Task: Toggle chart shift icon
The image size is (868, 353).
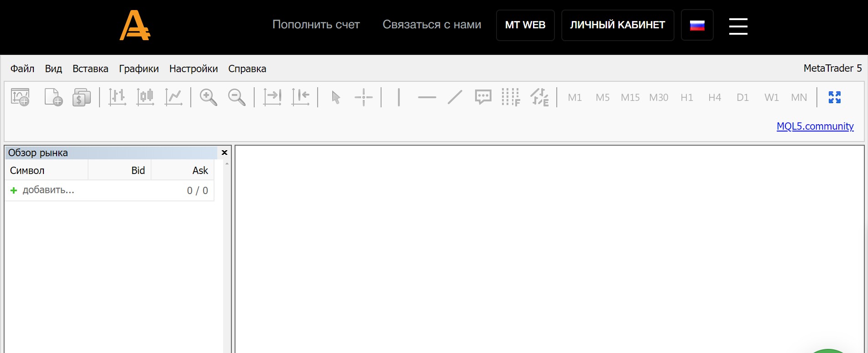Action: [300, 97]
